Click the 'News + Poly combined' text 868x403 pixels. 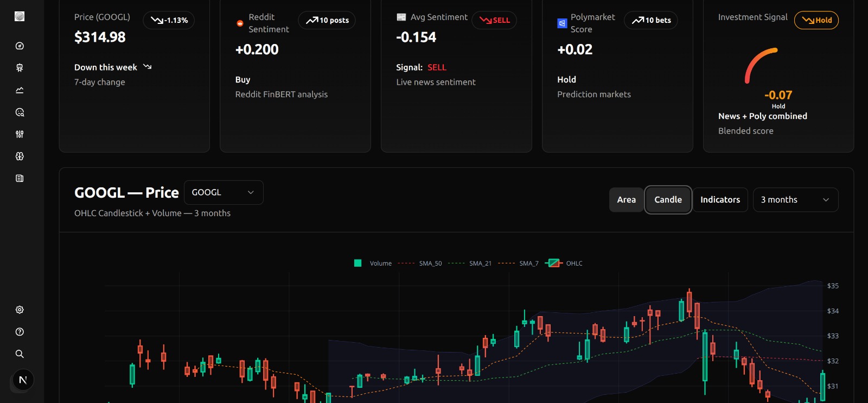coord(763,116)
